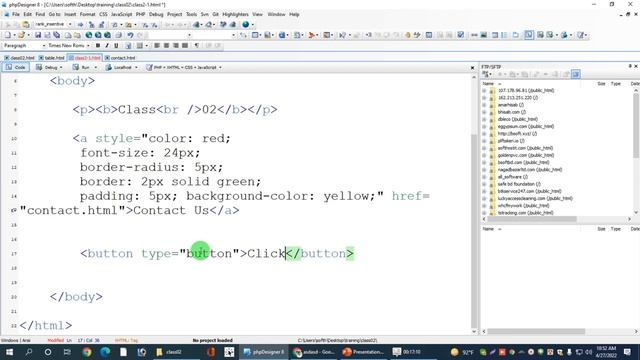Click the Code view button
This screenshot has height=360, width=640.
click(x=16, y=67)
